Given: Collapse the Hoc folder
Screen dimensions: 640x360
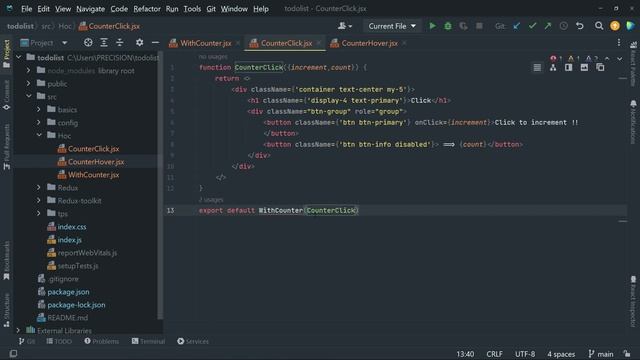Looking at the screenshot, I should click(x=39, y=135).
